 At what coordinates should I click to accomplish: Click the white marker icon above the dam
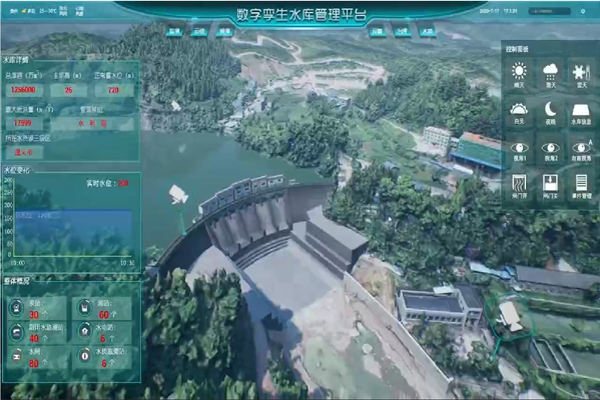point(179,192)
